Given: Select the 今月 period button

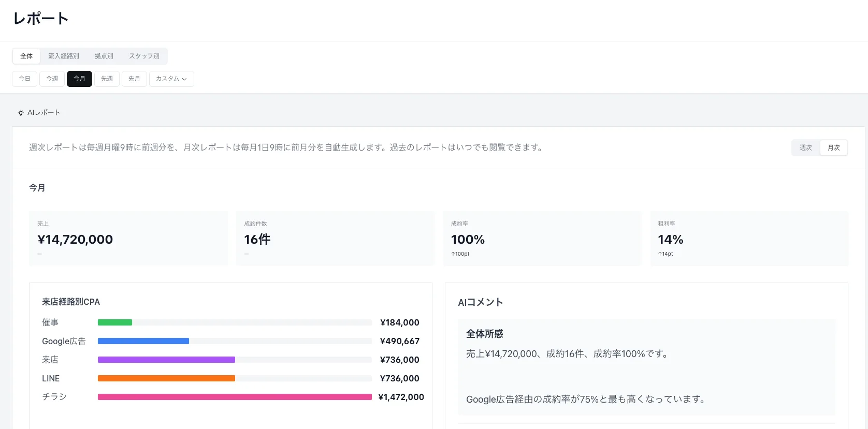Looking at the screenshot, I should [79, 79].
